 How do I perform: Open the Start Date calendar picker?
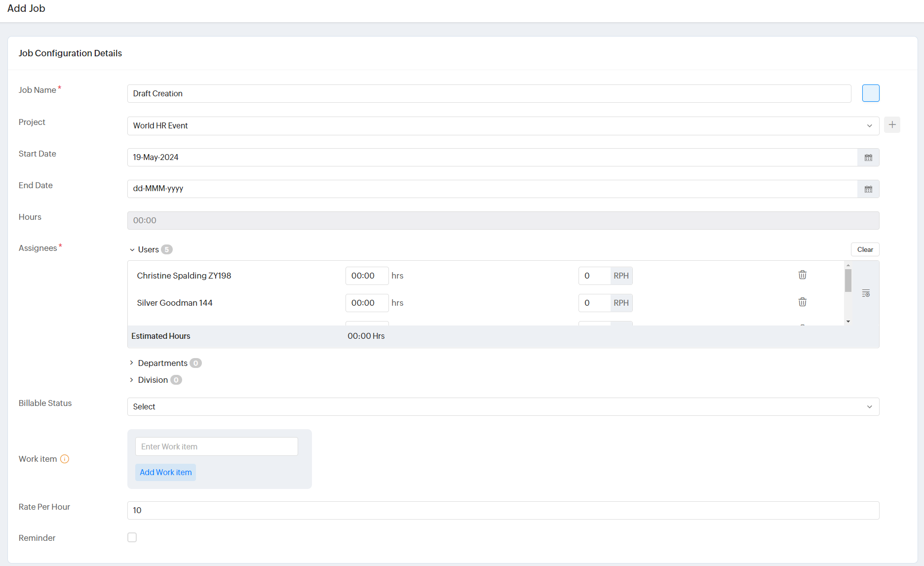pos(868,158)
